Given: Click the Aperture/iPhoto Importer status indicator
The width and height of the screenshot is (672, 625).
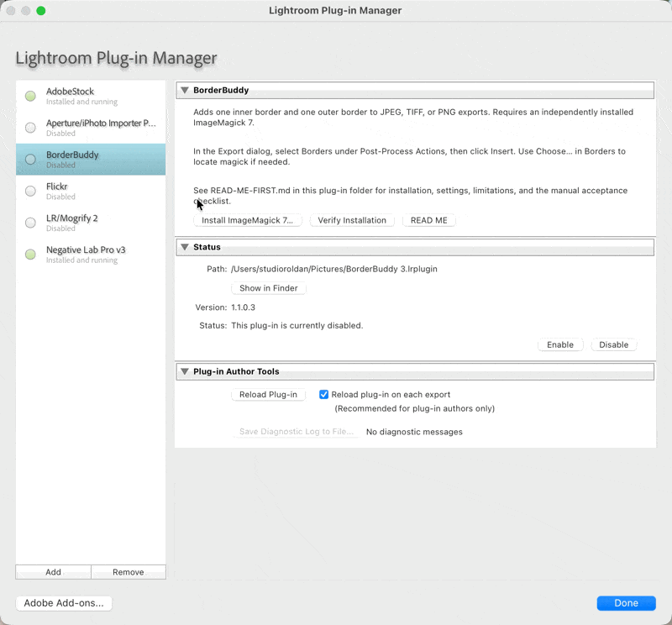Looking at the screenshot, I should click(30, 128).
